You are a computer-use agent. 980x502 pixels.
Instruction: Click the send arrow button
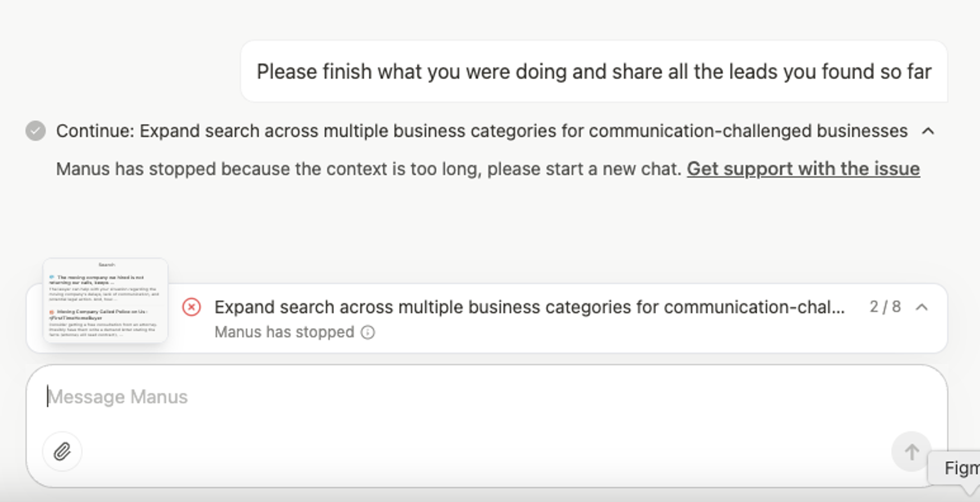911,451
